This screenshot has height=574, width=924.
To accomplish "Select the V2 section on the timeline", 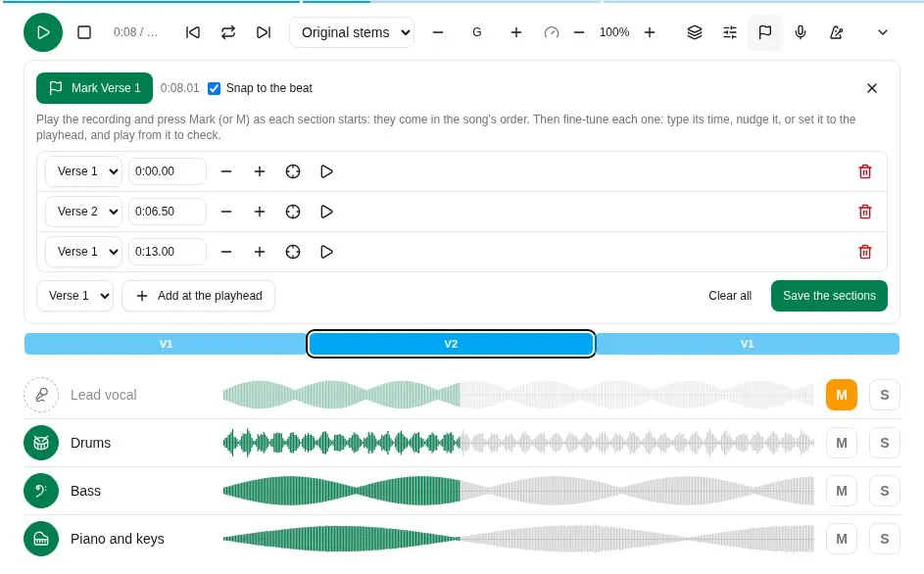I will [451, 344].
